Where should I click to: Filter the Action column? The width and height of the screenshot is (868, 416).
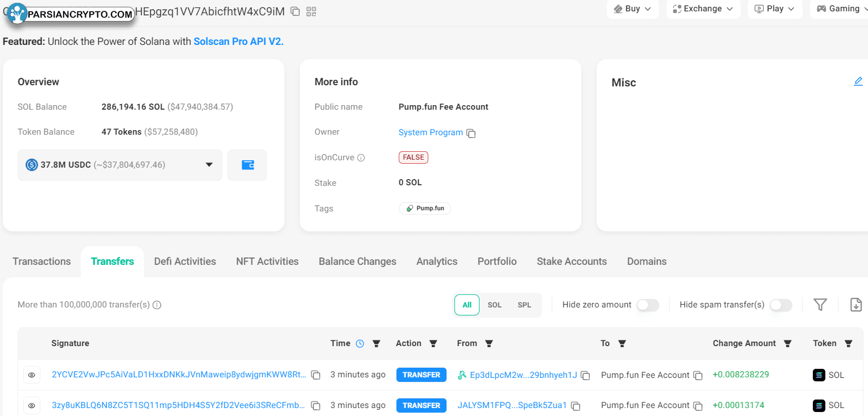[x=433, y=343]
